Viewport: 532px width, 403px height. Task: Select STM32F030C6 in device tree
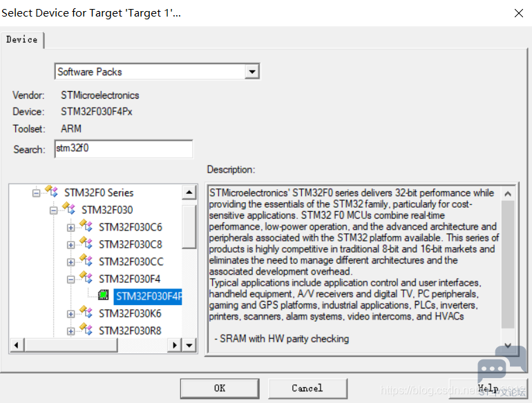(131, 227)
